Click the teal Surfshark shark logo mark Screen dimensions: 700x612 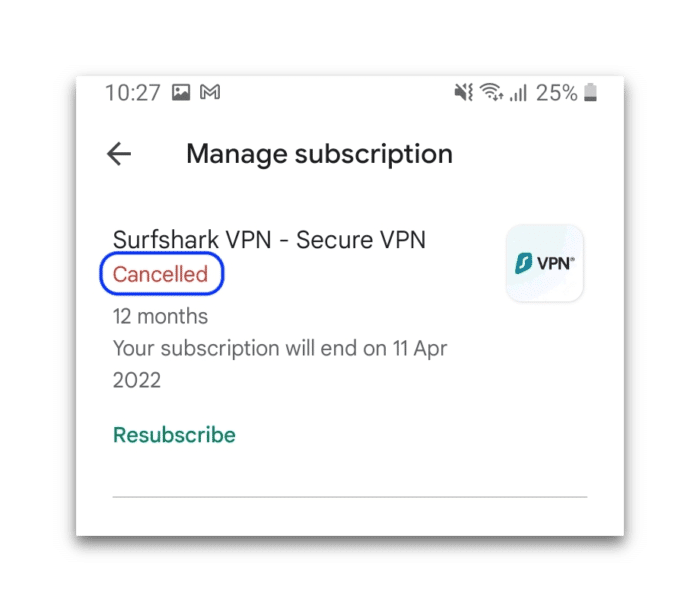pyautogui.click(x=524, y=264)
